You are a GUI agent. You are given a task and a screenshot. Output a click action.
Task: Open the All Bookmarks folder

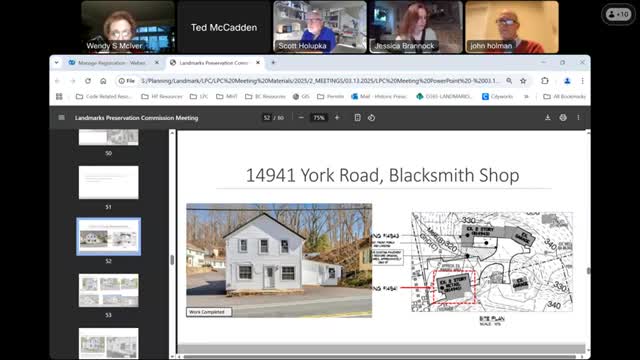click(x=564, y=96)
